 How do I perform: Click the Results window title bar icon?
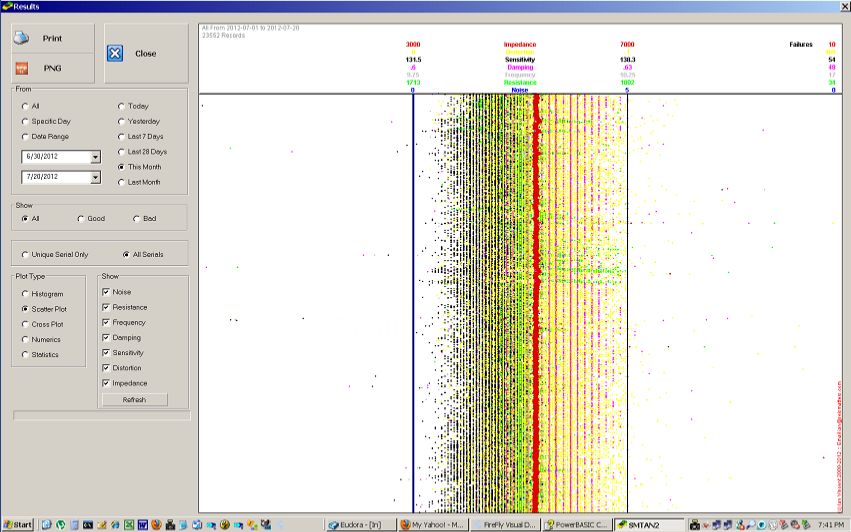[x=7, y=6]
